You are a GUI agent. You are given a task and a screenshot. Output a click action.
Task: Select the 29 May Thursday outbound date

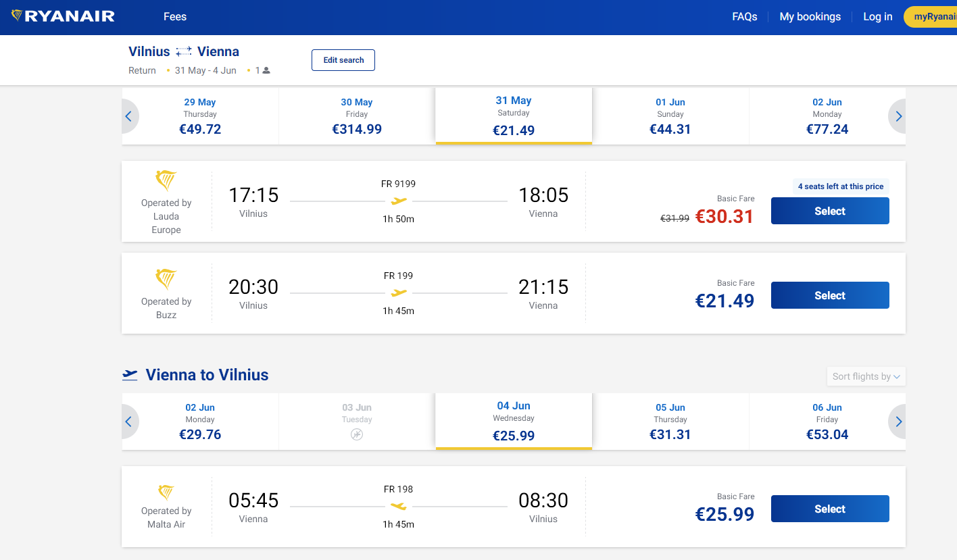tap(200, 116)
